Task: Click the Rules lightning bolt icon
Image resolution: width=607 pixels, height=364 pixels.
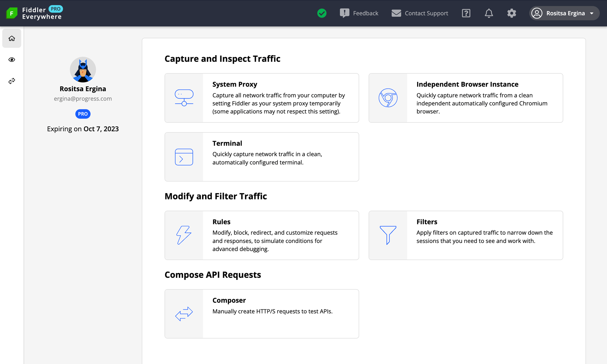Action: [x=184, y=235]
